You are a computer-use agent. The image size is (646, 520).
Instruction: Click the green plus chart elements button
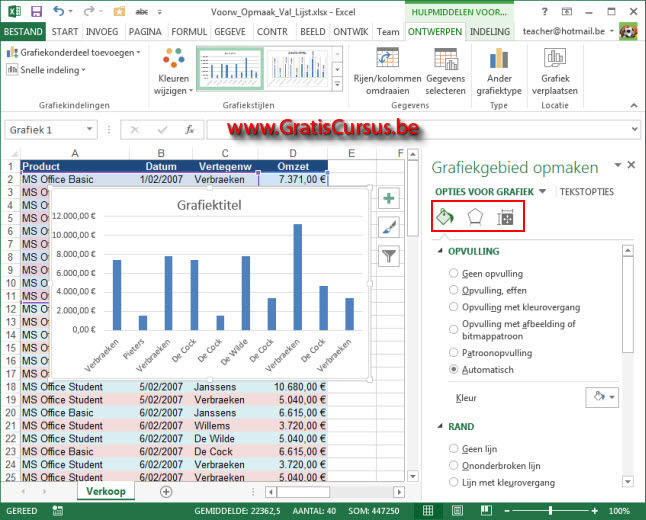[389, 199]
